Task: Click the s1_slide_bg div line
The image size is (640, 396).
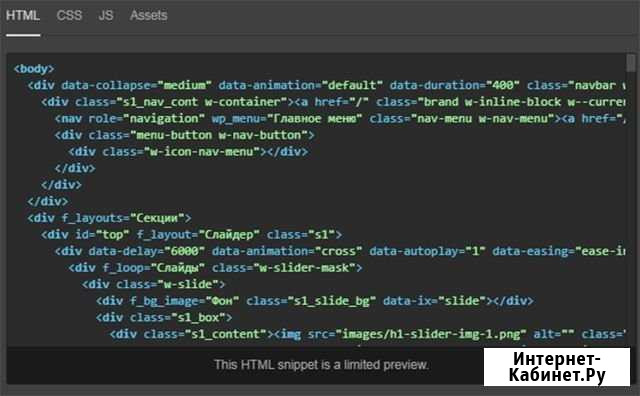Action: tap(315, 301)
